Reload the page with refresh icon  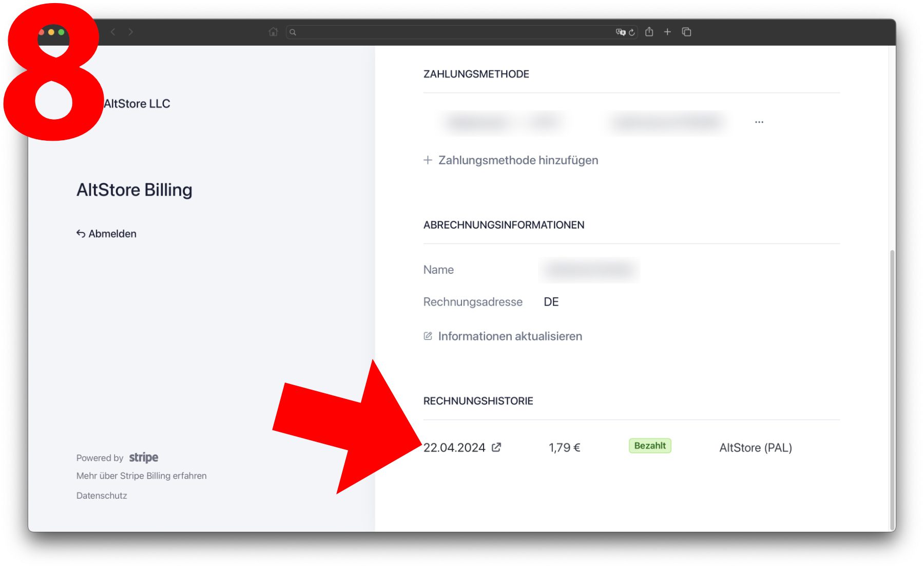point(632,32)
